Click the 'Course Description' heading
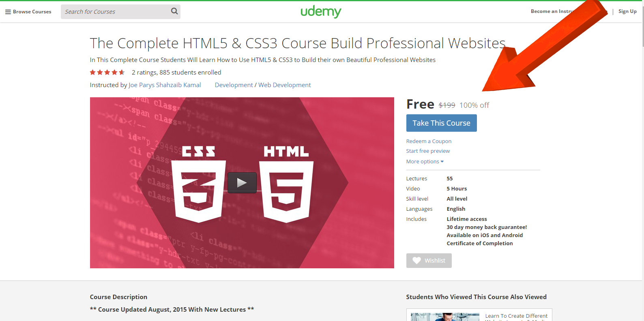The image size is (644, 321). point(118,297)
